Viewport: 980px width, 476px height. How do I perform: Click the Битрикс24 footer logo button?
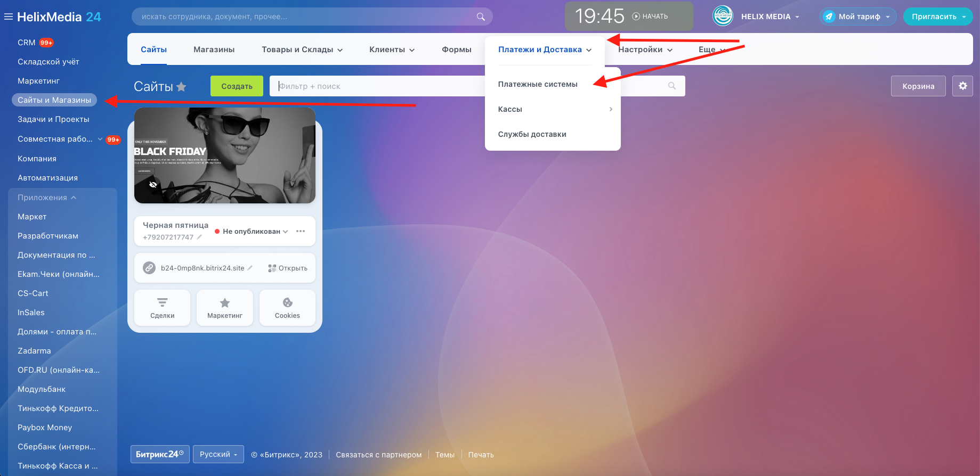pos(160,454)
